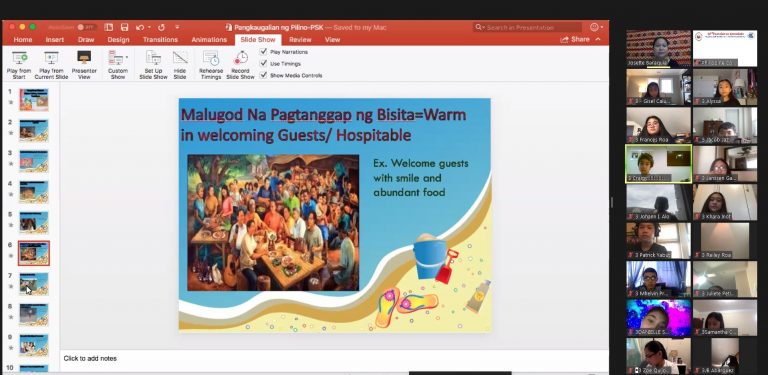Image resolution: width=768 pixels, height=375 pixels.
Task: Click the save icon in title bar
Action: coord(124,27)
